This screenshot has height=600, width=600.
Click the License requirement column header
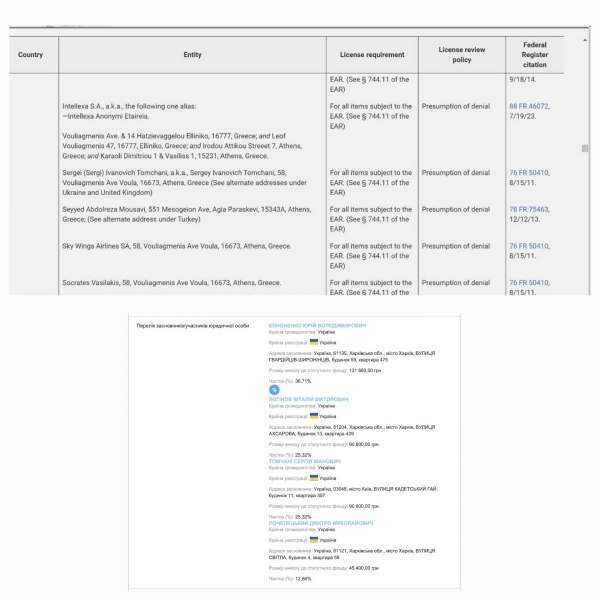point(372,55)
